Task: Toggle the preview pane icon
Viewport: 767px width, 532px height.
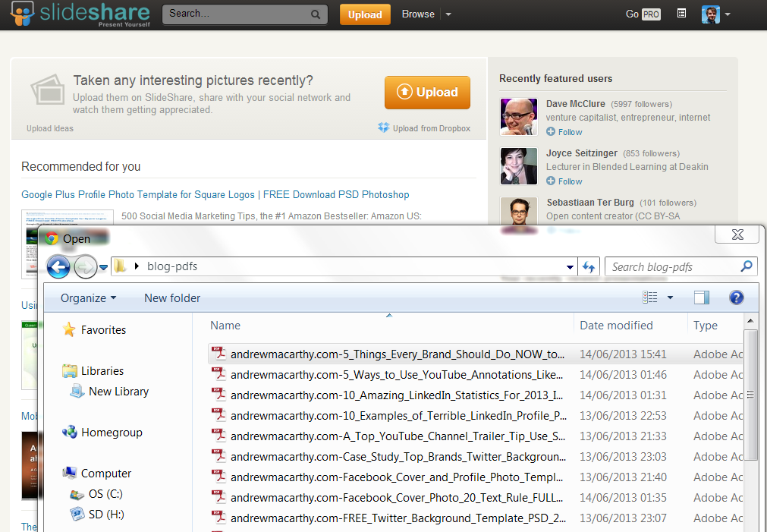Action: click(702, 297)
